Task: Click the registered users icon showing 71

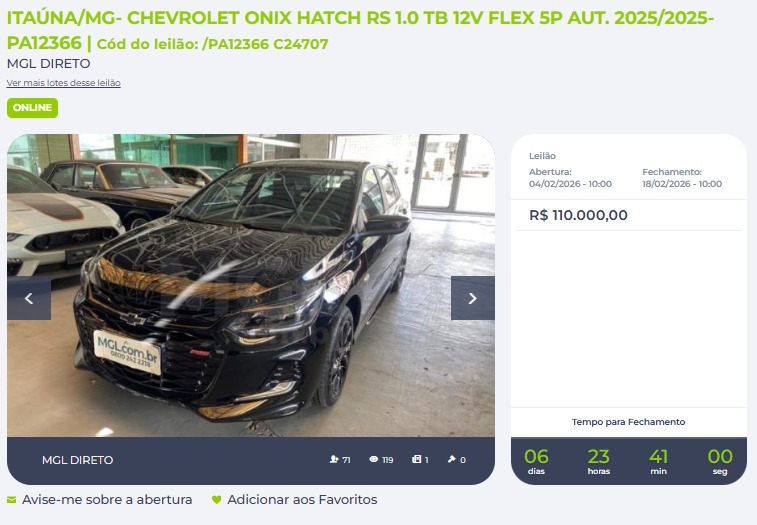Action: tap(334, 459)
